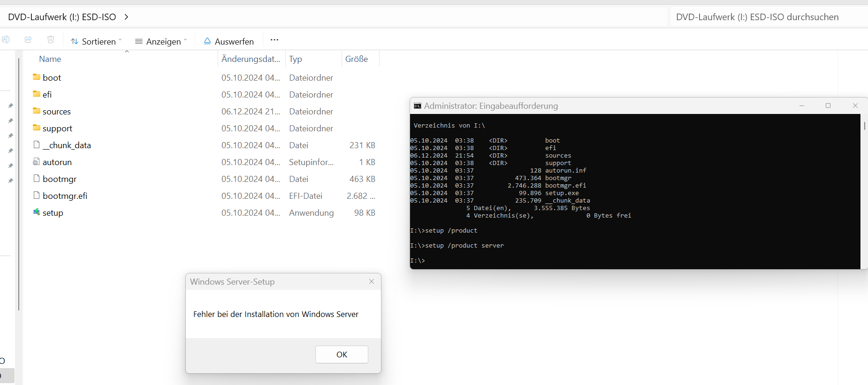Close the Windows Server-Setup error dialog
The height and width of the screenshot is (385, 868).
pos(372,281)
